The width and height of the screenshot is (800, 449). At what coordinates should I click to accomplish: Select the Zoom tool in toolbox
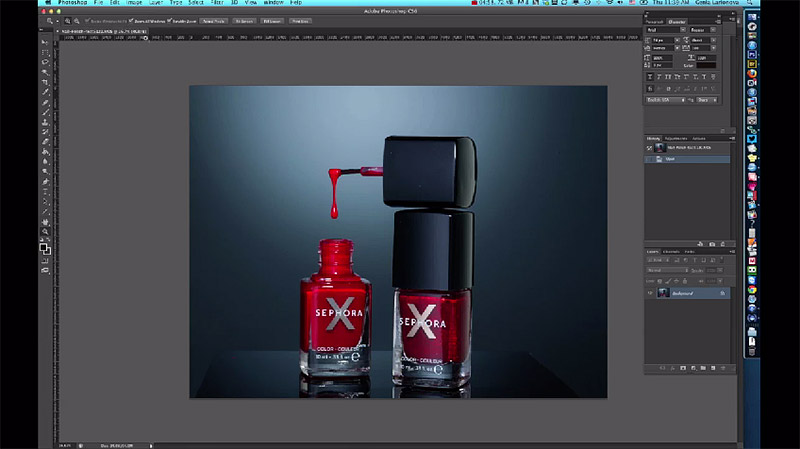(x=45, y=232)
